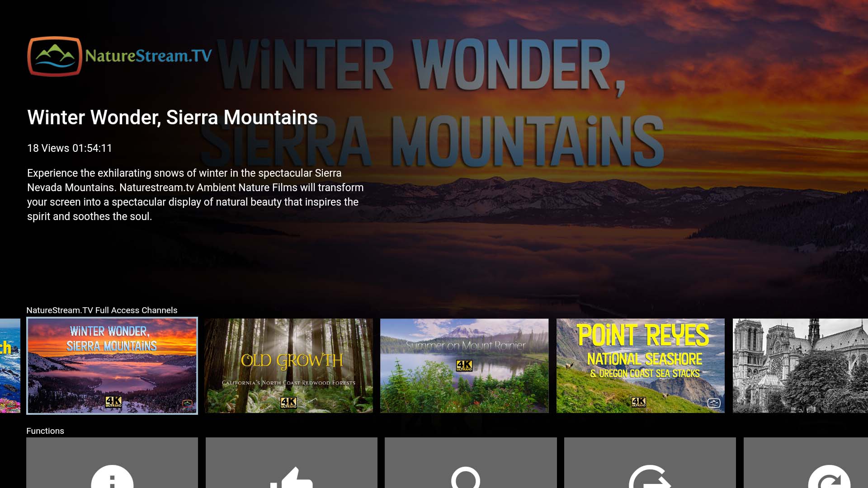
Task: Select Summer on Mount Rainier video
Action: pos(464,366)
